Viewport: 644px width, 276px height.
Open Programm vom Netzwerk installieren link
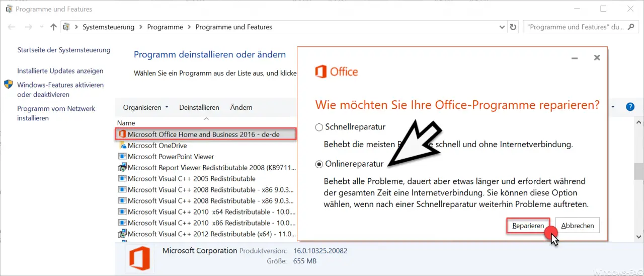point(56,113)
